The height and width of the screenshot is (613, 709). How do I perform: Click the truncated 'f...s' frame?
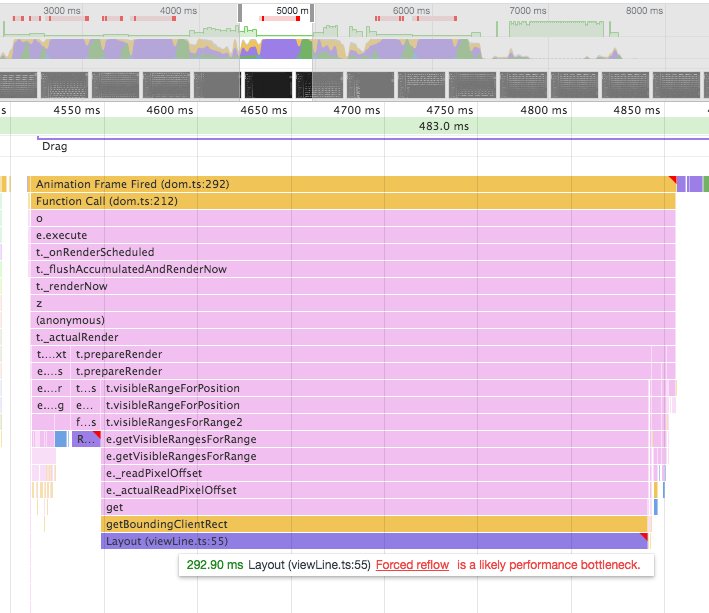tap(86, 422)
